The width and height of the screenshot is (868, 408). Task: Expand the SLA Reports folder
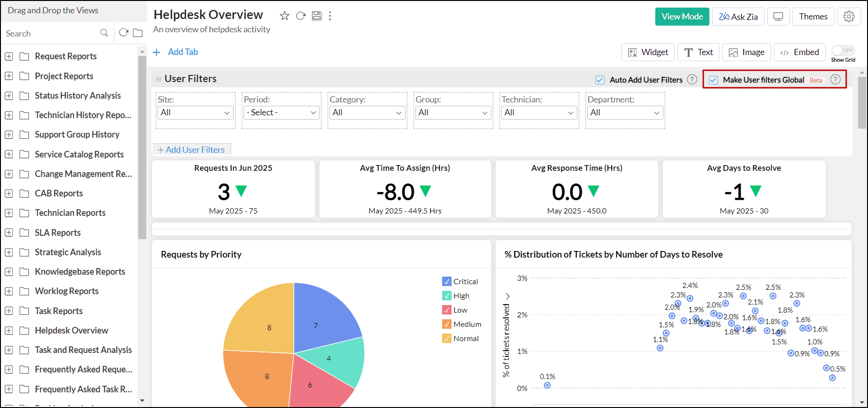[x=9, y=232]
